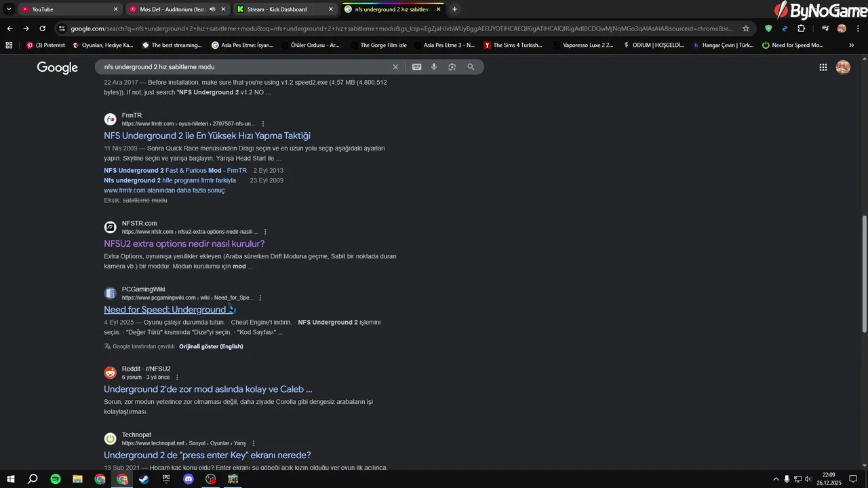The height and width of the screenshot is (488, 868).
Task: Open Steam from the taskbar
Action: 144,479
